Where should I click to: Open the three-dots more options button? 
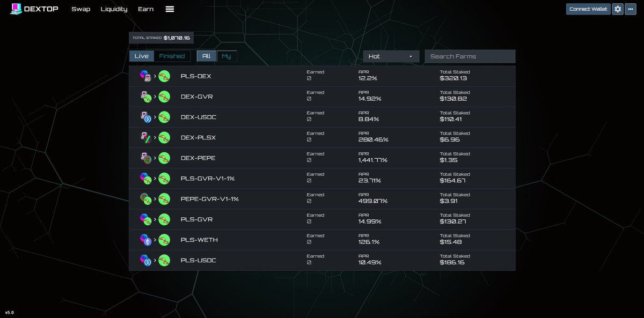tap(631, 9)
